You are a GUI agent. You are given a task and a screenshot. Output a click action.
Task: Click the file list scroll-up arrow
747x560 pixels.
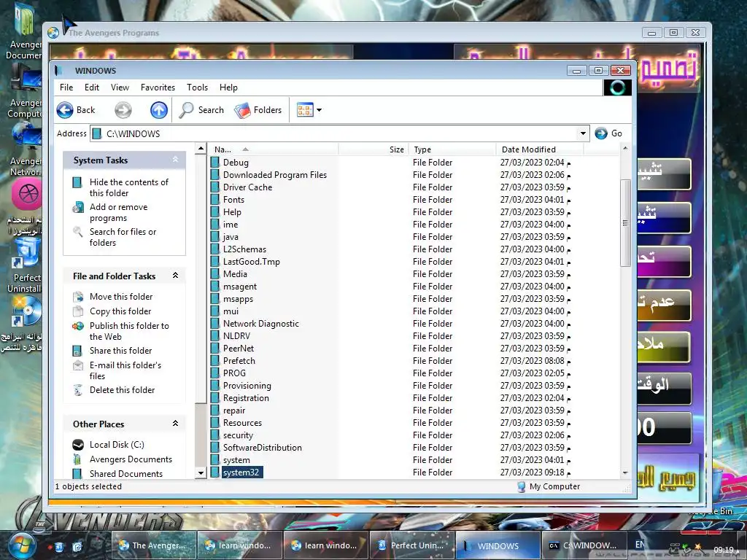point(625,149)
